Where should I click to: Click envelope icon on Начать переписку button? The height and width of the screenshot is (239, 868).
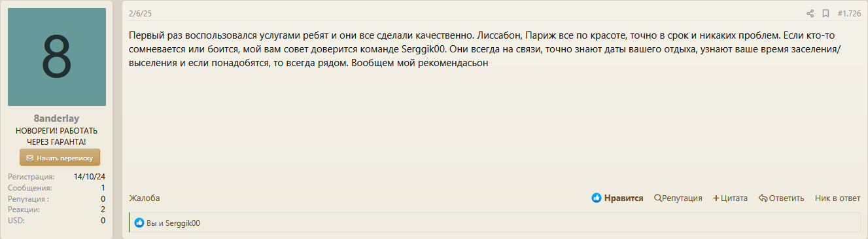tap(29, 158)
